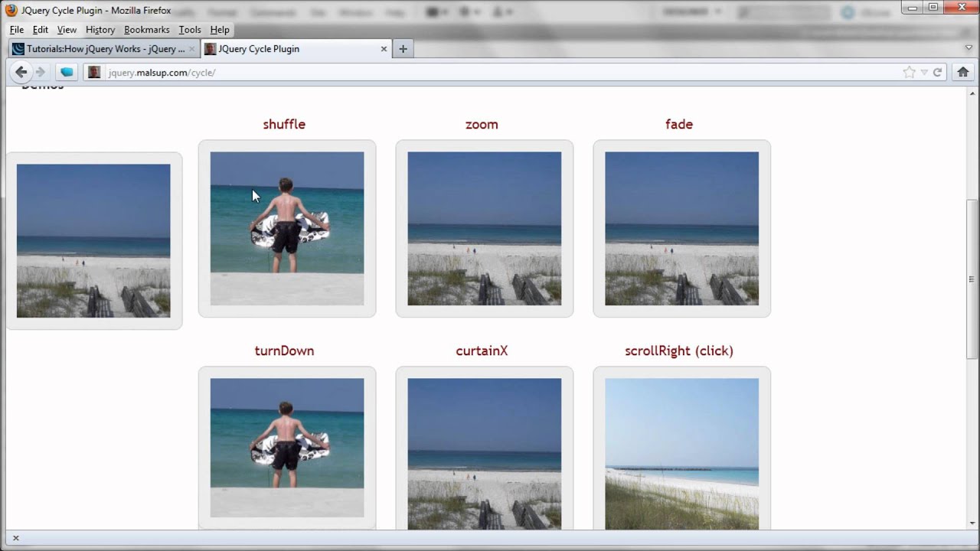This screenshot has width=980, height=551.
Task: Open the Help menu
Action: (x=220, y=30)
